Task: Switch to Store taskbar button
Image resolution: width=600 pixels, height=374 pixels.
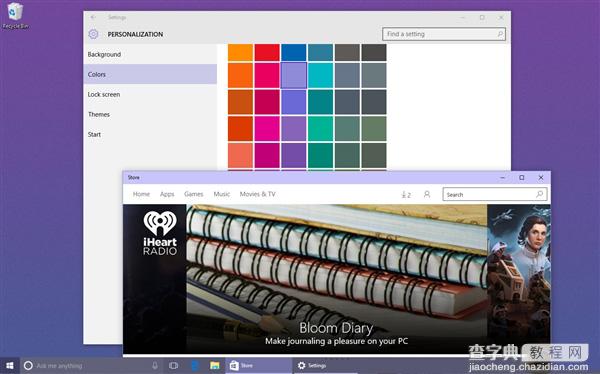Action: pos(259,366)
